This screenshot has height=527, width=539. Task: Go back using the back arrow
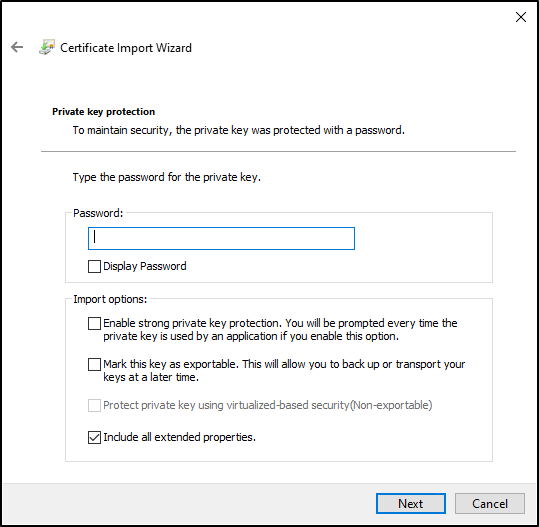(x=17, y=47)
